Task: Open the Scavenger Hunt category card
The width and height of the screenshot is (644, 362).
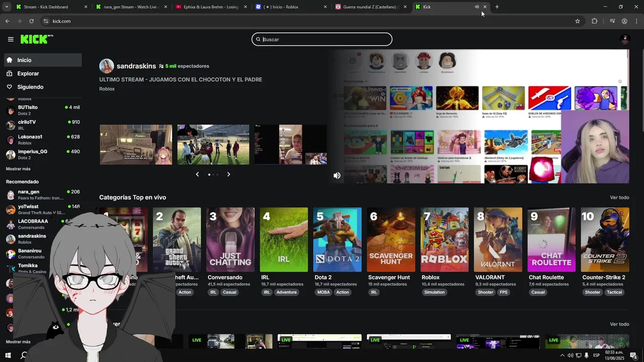Action: [x=391, y=240]
